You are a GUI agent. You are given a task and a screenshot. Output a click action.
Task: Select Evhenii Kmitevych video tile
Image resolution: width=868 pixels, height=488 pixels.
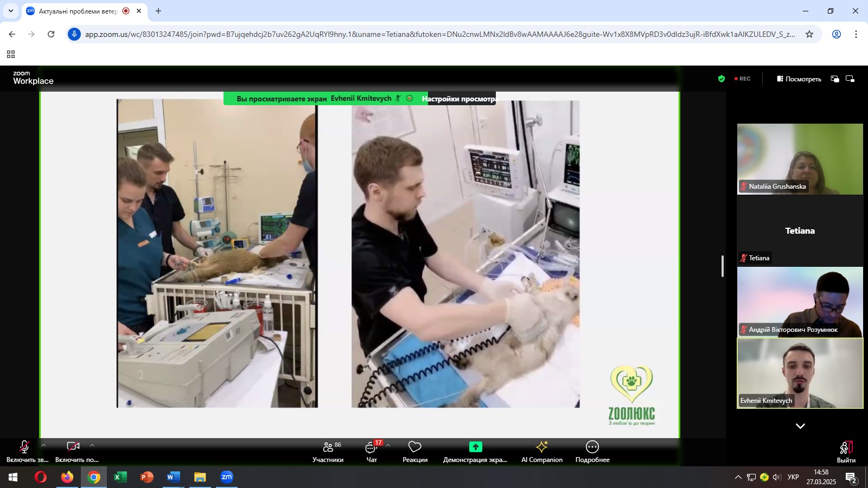(800, 373)
